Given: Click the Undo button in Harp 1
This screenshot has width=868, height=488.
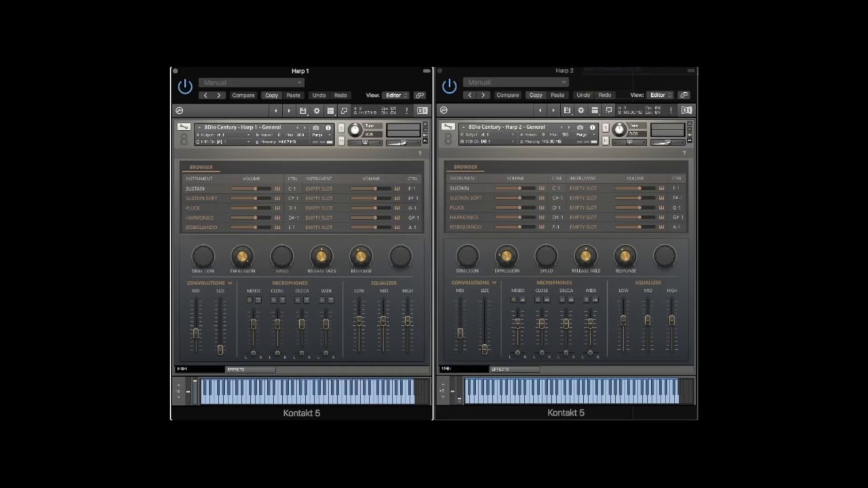Looking at the screenshot, I should tap(319, 96).
